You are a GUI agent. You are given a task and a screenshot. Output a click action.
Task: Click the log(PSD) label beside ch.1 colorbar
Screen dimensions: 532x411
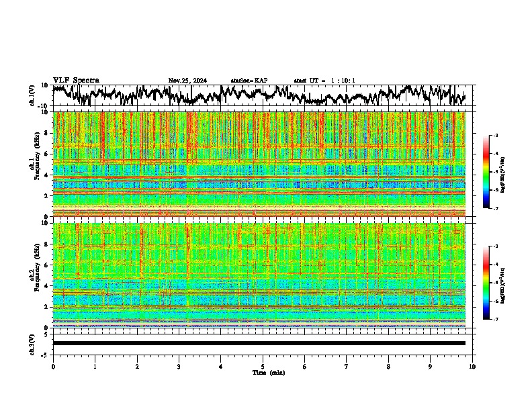click(502, 175)
